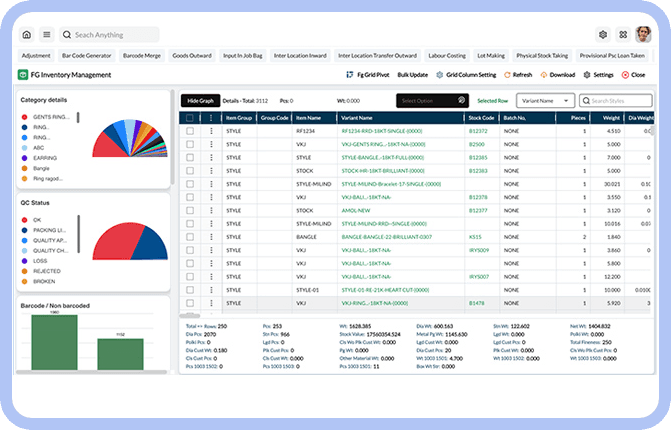Open row menu for STYLE-BANGLE row
Viewport: 671px width, 430px height.
[211, 157]
